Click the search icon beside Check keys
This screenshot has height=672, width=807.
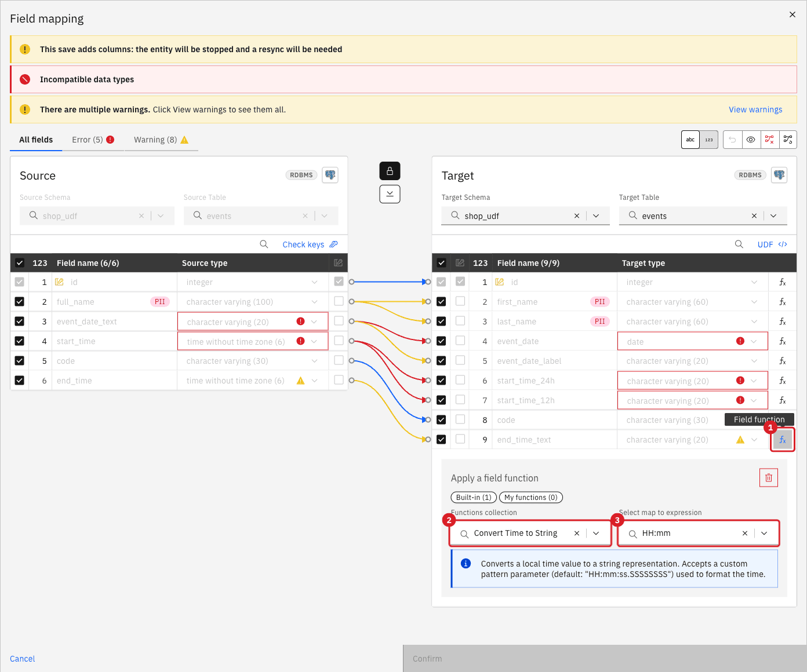click(x=264, y=244)
